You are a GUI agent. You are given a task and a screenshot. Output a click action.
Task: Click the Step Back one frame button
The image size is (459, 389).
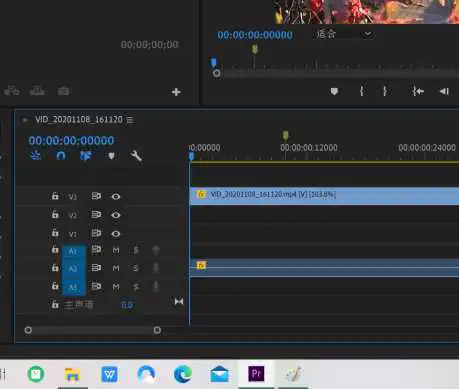click(444, 91)
